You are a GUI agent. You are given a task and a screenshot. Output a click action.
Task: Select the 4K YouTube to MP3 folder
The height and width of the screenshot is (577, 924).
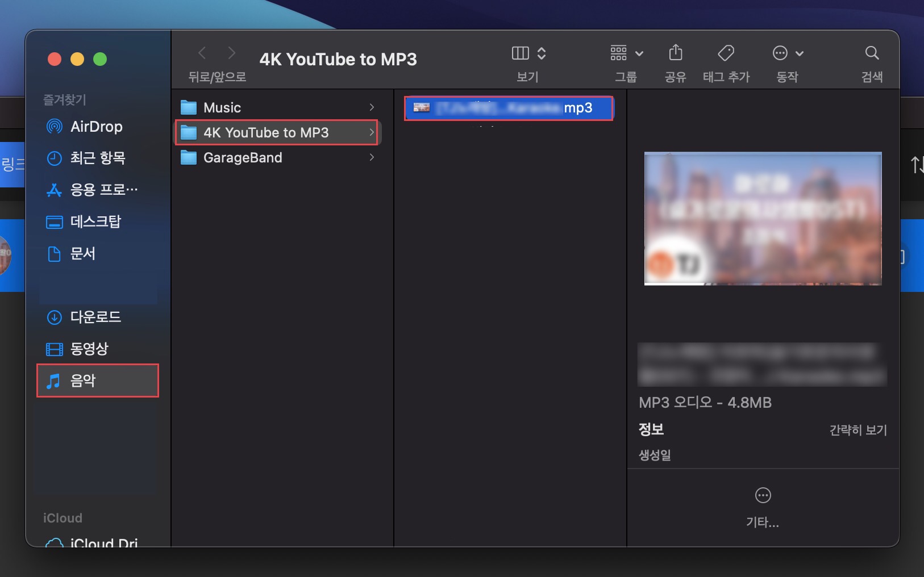click(x=277, y=132)
